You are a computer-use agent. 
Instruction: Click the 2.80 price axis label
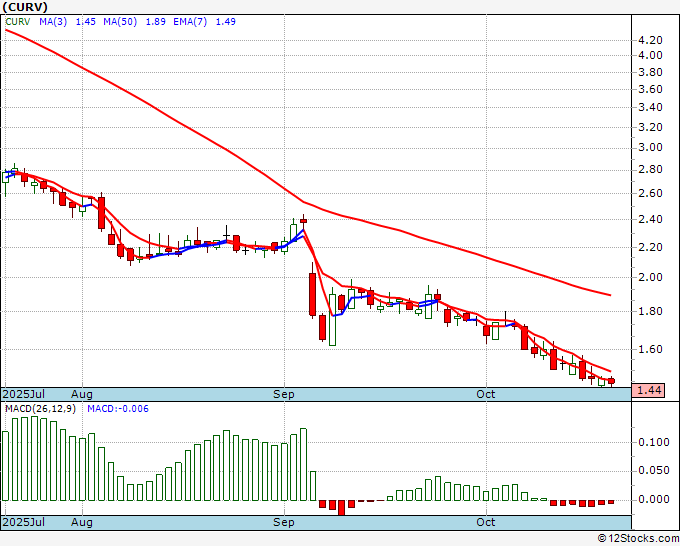click(650, 170)
